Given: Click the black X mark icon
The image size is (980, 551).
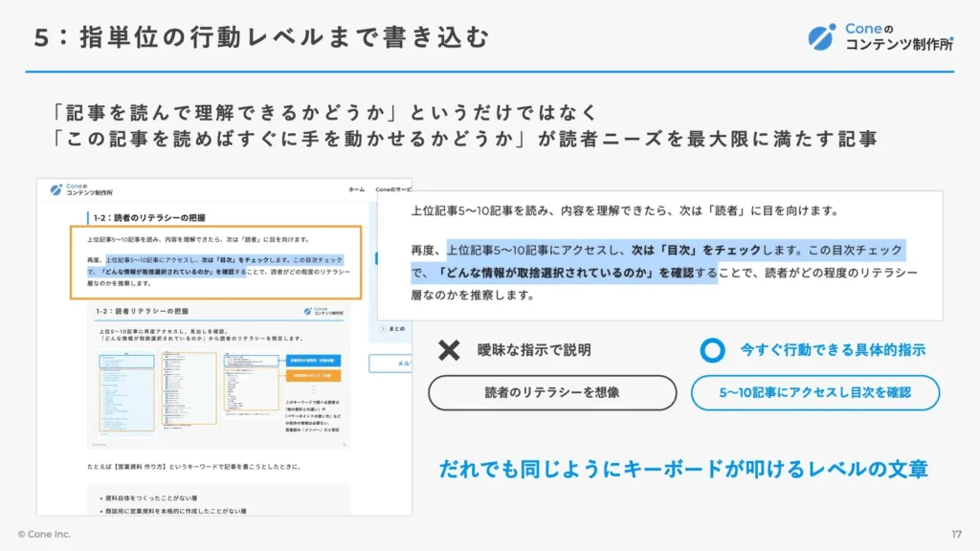Looking at the screenshot, I should pyautogui.click(x=449, y=350).
